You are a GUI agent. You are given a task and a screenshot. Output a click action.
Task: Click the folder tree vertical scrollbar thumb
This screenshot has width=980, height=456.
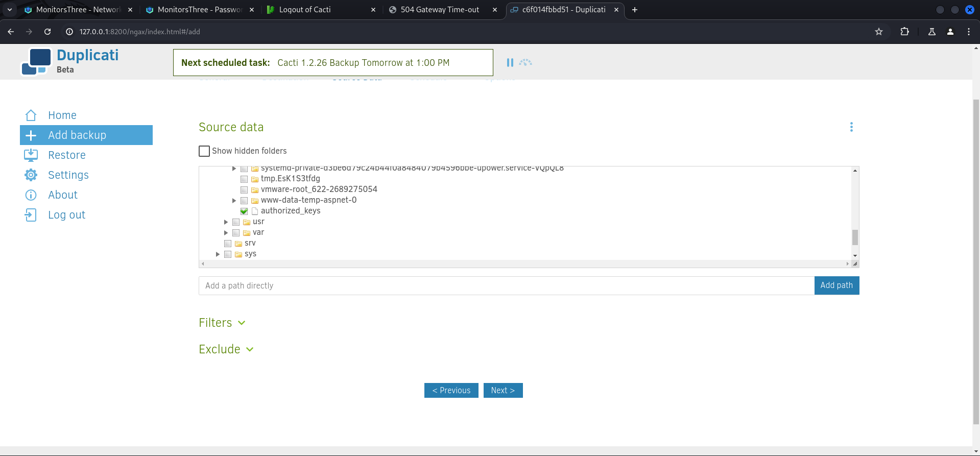tap(854, 237)
